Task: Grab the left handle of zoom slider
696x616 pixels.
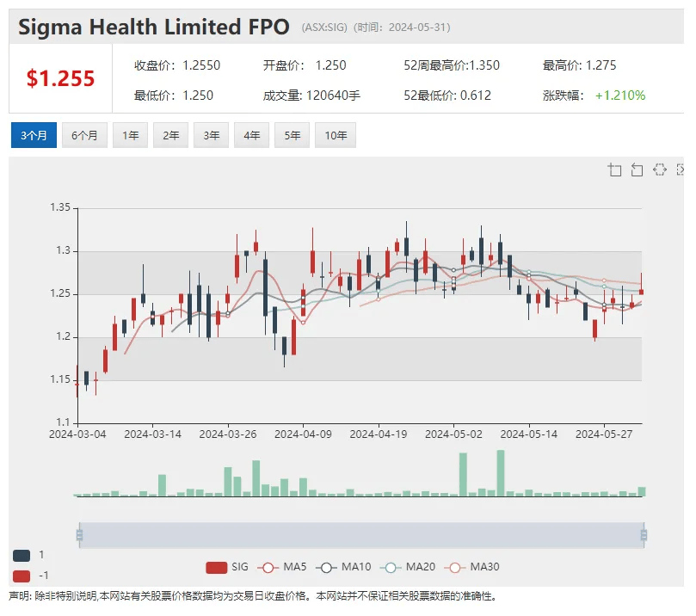Action: [x=79, y=535]
